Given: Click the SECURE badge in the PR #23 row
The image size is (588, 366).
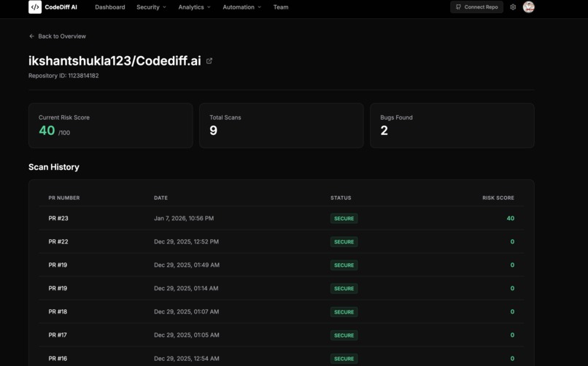Looking at the screenshot, I should pyautogui.click(x=344, y=219).
